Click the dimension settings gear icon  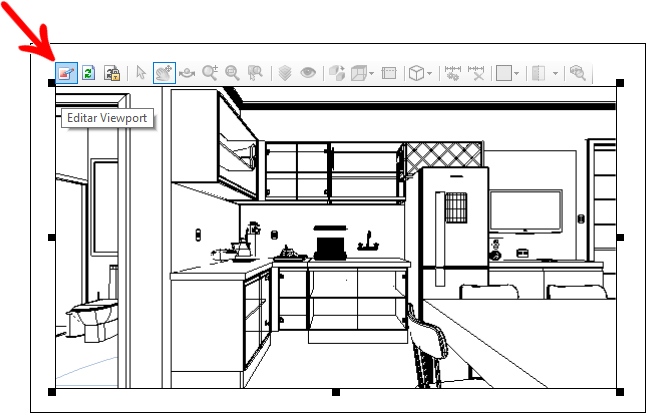[x=453, y=73]
